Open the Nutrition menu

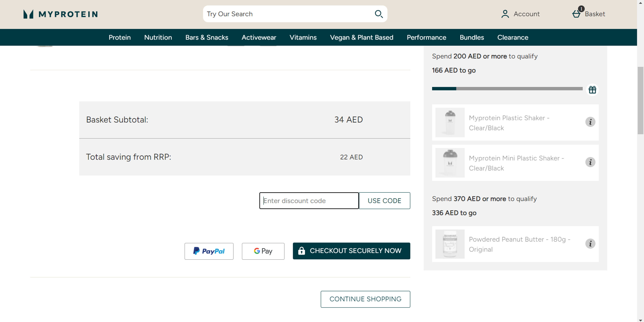pos(158,37)
